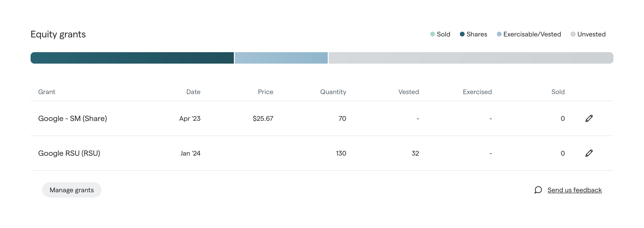Click the Sold legend dot
Screen dimensions: 644x228
(432, 34)
